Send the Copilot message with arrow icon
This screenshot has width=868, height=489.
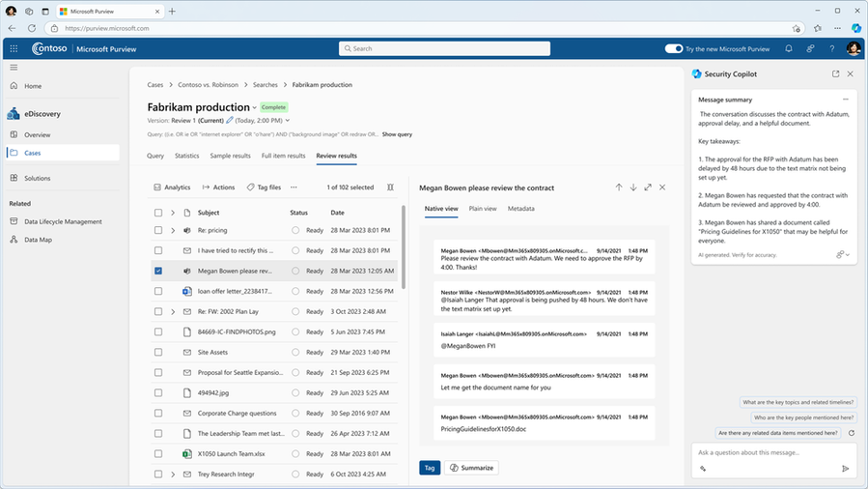845,469
